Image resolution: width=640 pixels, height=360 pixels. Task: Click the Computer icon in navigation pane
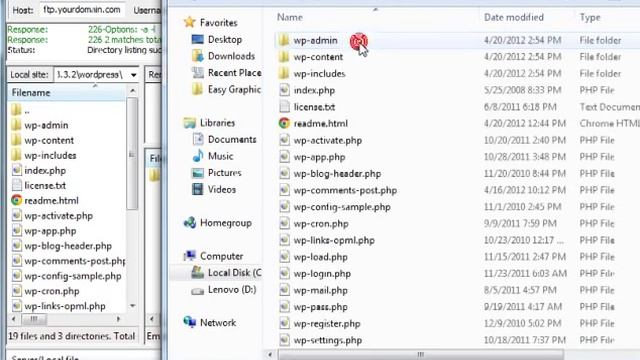[x=190, y=256]
